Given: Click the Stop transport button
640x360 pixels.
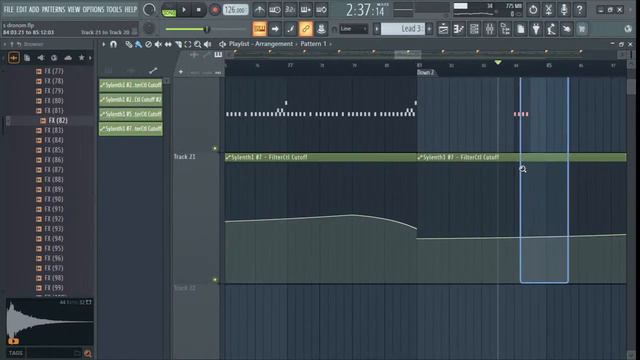Looking at the screenshot, I should click(x=199, y=10).
